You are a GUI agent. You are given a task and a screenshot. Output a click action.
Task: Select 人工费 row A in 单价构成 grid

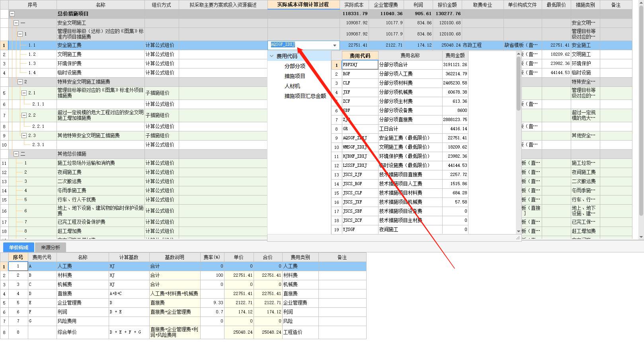pyautogui.click(x=183, y=266)
